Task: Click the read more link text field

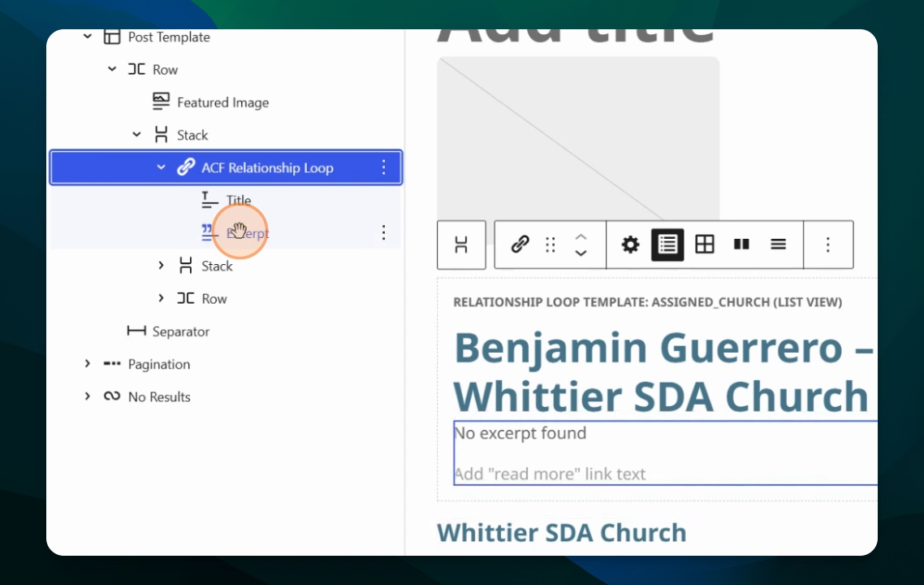Action: pos(550,474)
